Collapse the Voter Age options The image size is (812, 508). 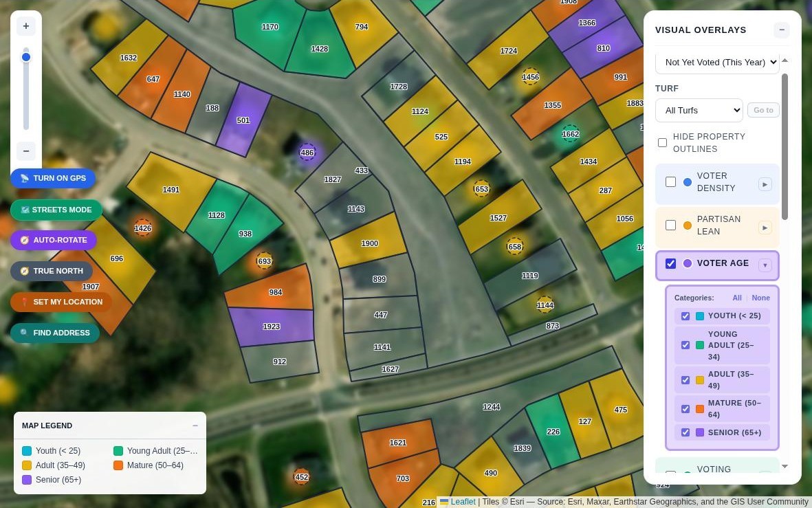pyautogui.click(x=765, y=265)
